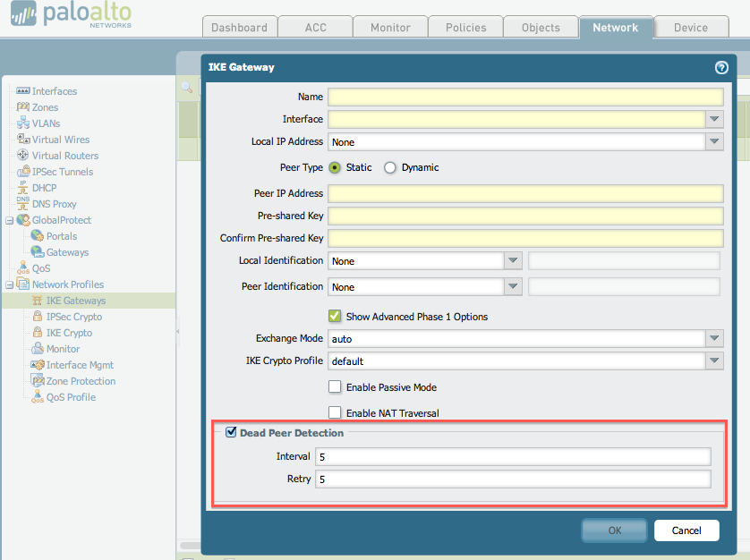Click the IPSec Tunnels icon
The width and height of the screenshot is (750, 560).
click(x=23, y=172)
